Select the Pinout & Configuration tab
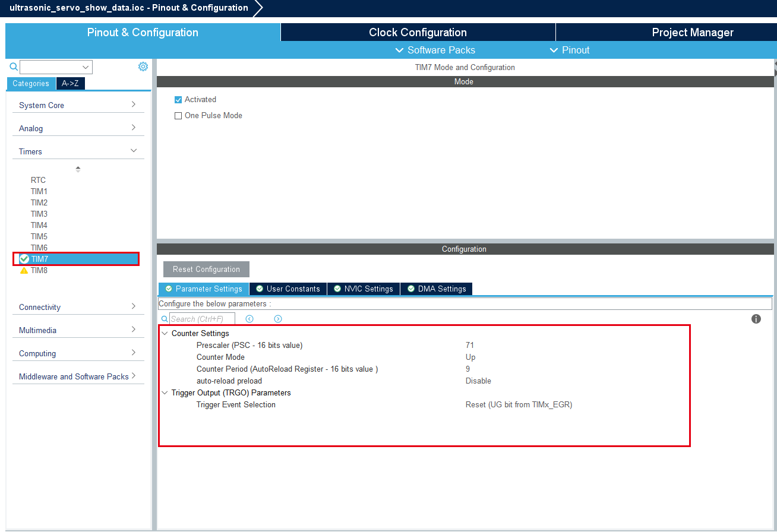Viewport: 777px width, 532px height. pos(143,33)
